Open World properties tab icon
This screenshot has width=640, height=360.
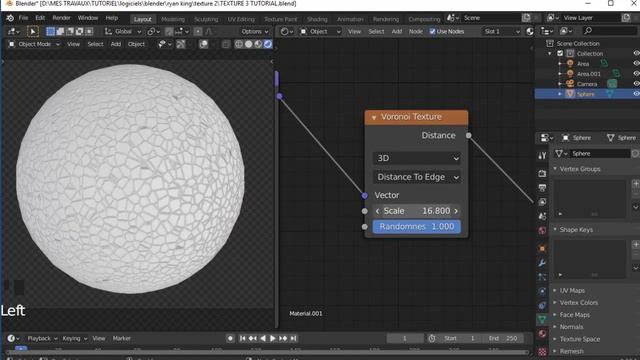[542, 231]
